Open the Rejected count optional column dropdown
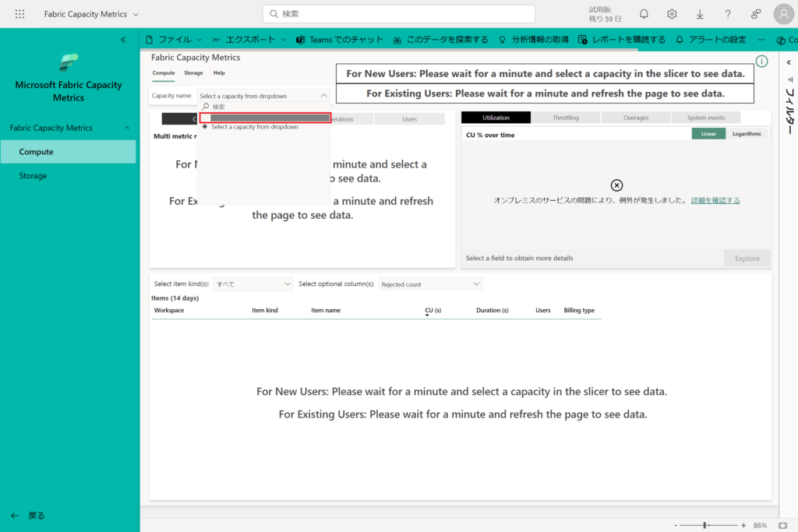 [x=431, y=284]
